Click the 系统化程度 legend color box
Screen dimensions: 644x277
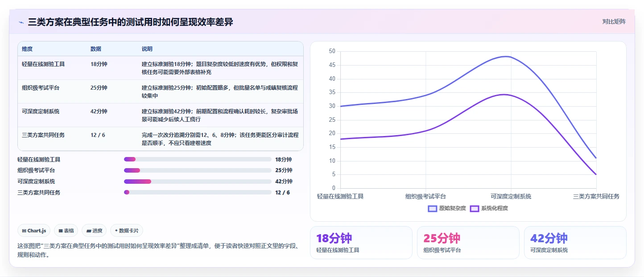click(x=475, y=208)
